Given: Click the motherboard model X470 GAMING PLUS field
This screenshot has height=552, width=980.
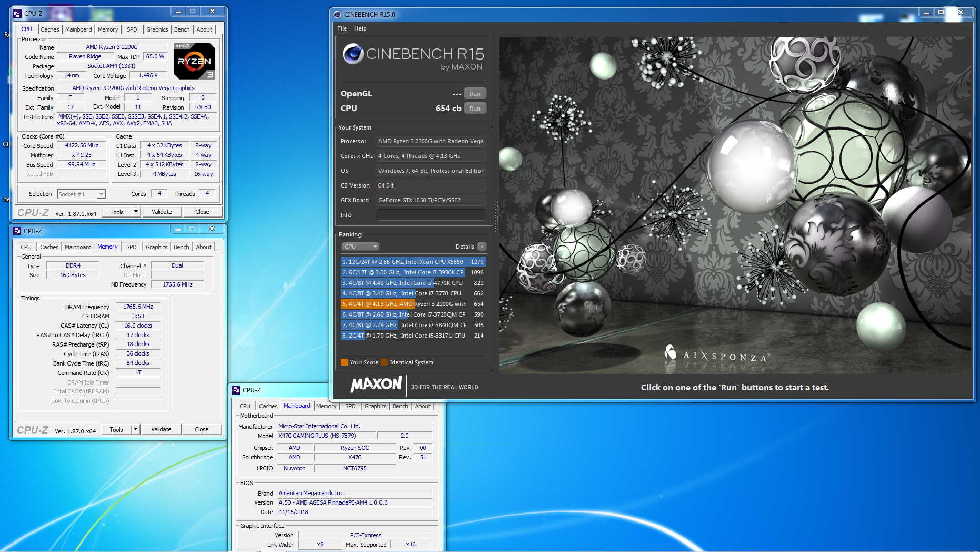Looking at the screenshot, I should click(326, 436).
